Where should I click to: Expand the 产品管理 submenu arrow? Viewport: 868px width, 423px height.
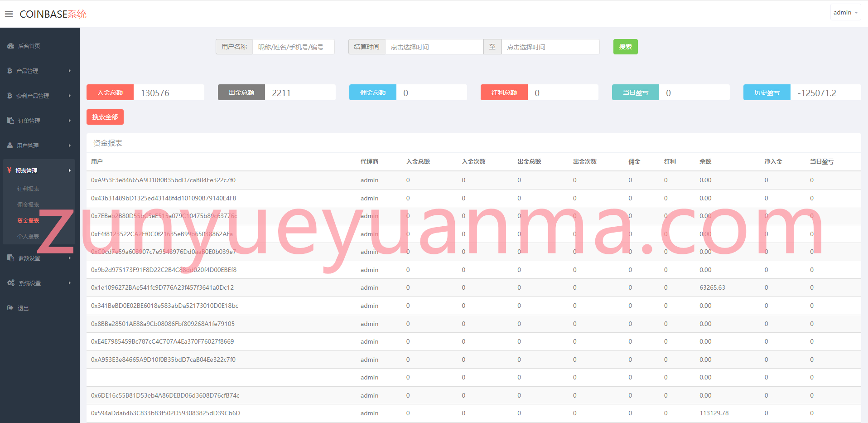[x=70, y=71]
